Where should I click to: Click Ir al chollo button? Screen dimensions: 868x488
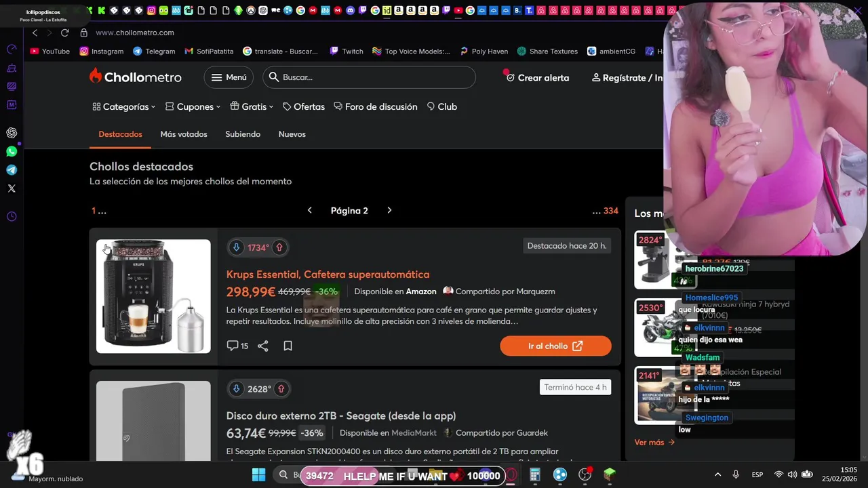pyautogui.click(x=555, y=346)
